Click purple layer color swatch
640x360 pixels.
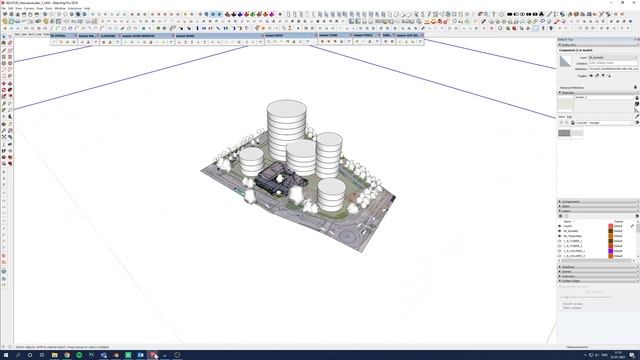click(611, 251)
